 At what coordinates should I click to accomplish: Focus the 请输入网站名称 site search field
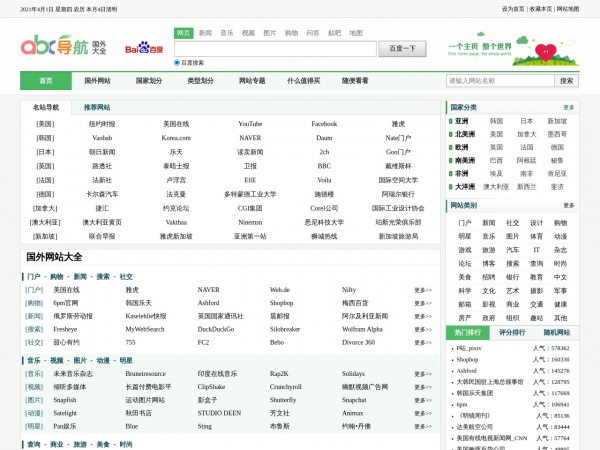[500, 81]
